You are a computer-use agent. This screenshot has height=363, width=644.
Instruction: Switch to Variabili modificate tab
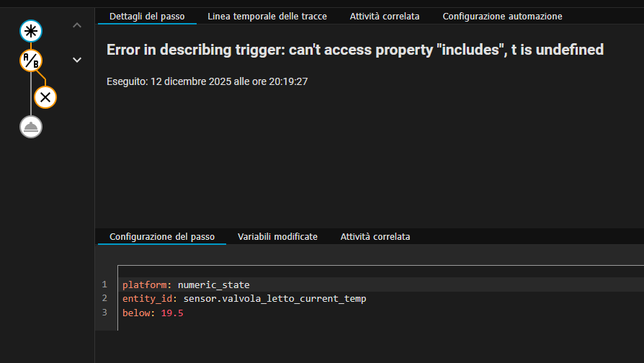[x=277, y=236]
